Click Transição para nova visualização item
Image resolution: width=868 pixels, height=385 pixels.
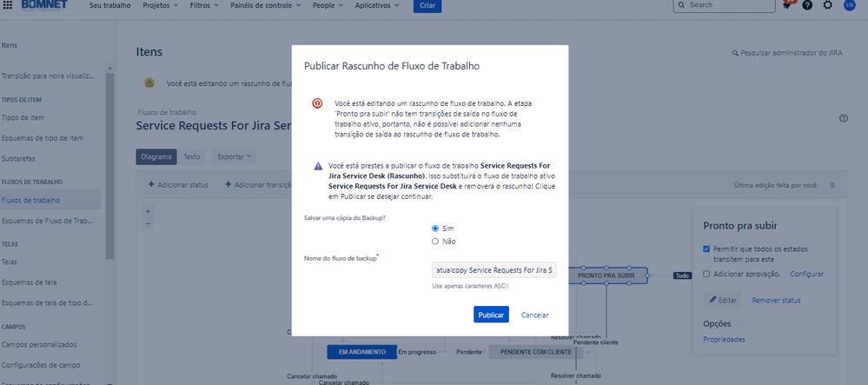48,76
